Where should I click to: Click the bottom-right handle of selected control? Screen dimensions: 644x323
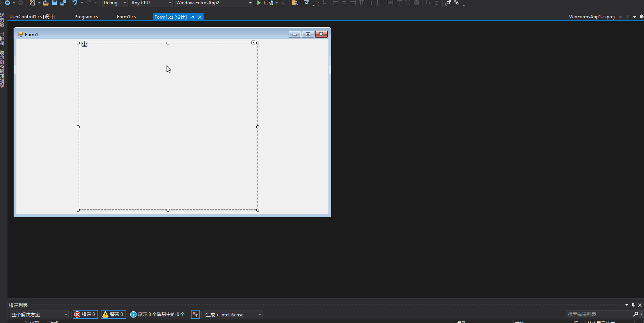[x=257, y=210]
